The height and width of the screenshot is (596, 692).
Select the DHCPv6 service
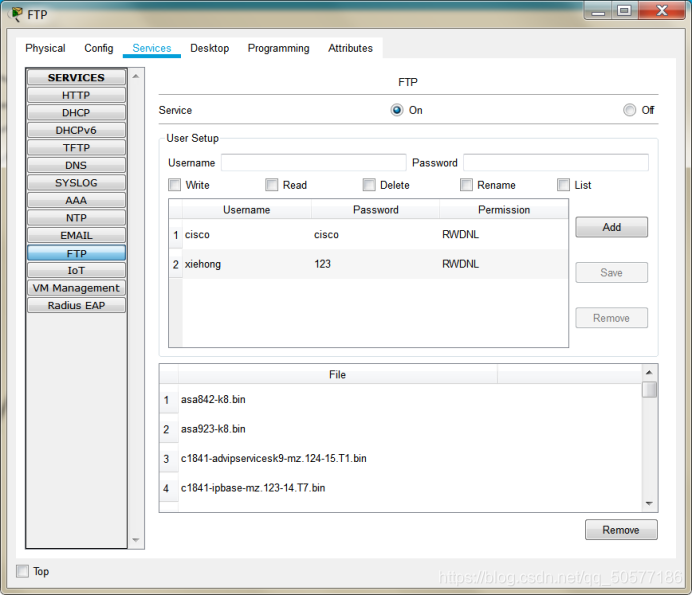pyautogui.click(x=76, y=130)
